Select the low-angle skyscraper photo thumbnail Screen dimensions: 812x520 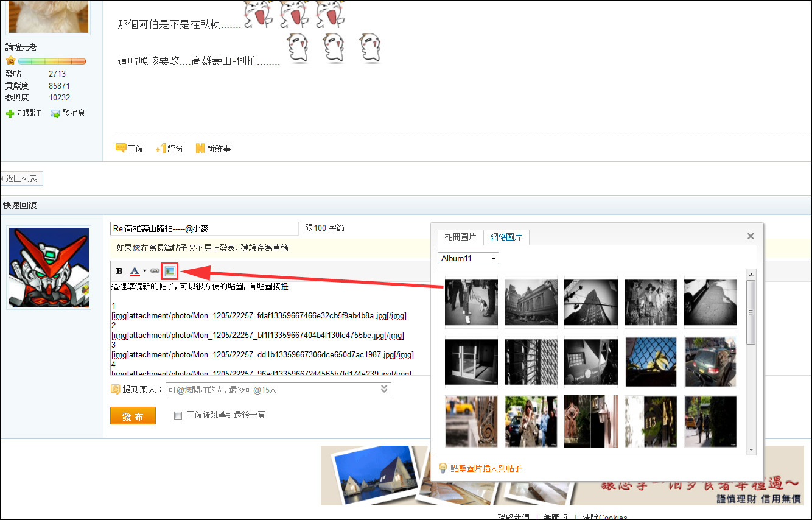click(x=590, y=302)
